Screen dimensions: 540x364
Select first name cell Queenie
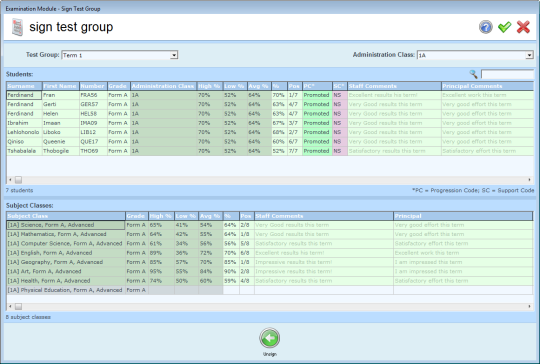tap(61, 142)
